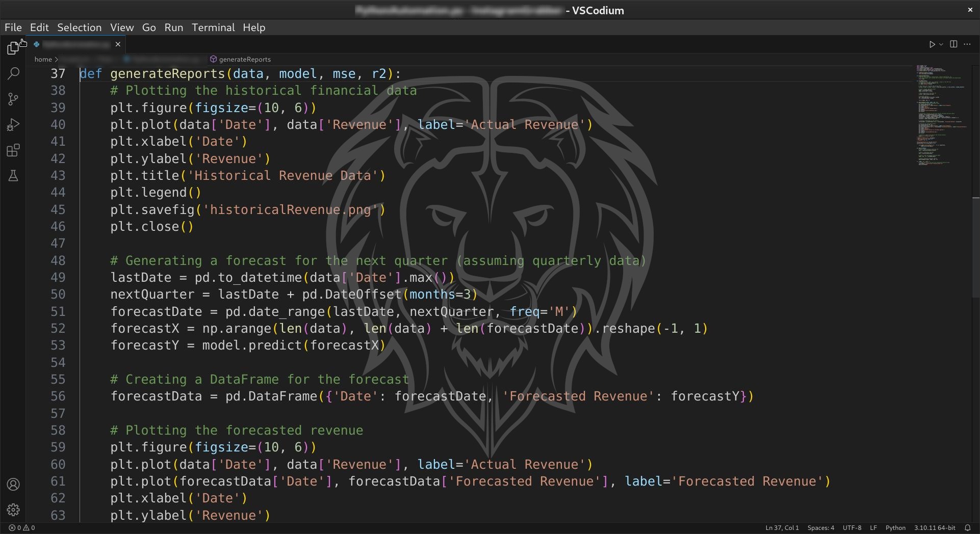Viewport: 980px width, 534px height.
Task: Open the notifications bell
Action: 968,528
